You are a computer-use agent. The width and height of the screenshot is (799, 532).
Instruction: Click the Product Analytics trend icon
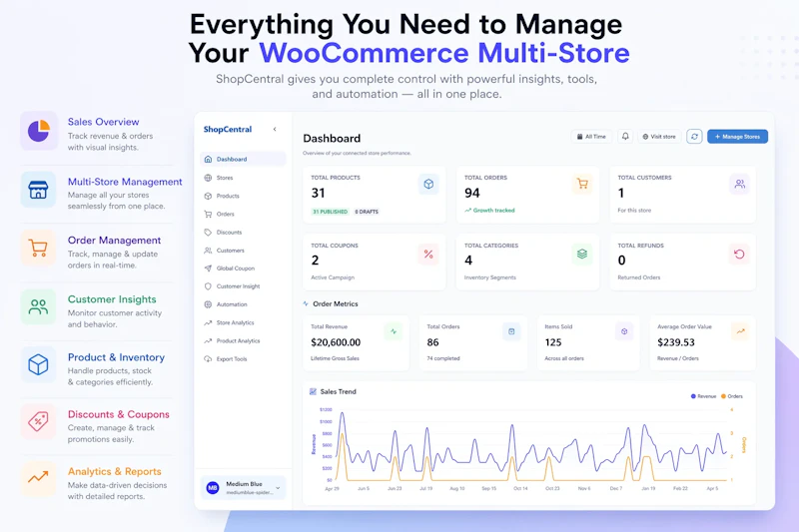tap(208, 341)
